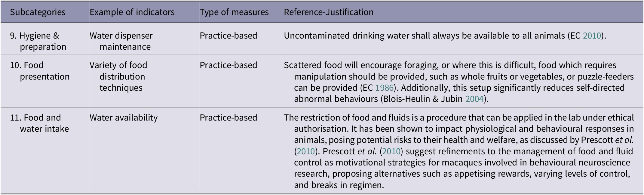The image size is (644, 195).
Task: Click Practice-based in the Hygiene row
Action: (228, 36)
